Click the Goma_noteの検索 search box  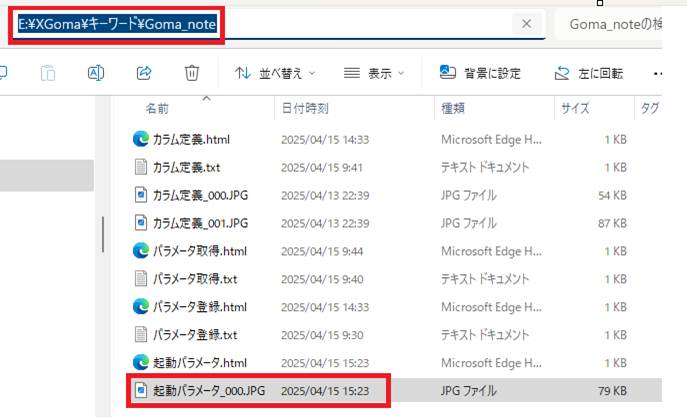tap(610, 24)
